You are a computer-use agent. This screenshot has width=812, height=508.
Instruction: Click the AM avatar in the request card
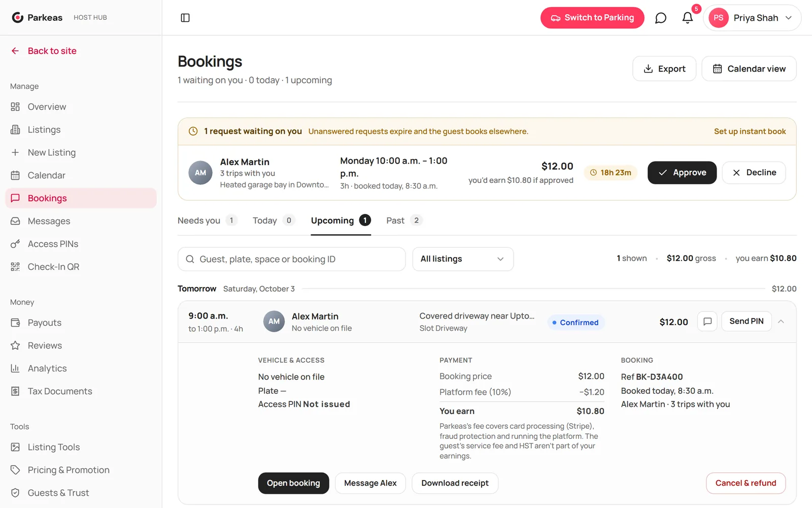(200, 173)
